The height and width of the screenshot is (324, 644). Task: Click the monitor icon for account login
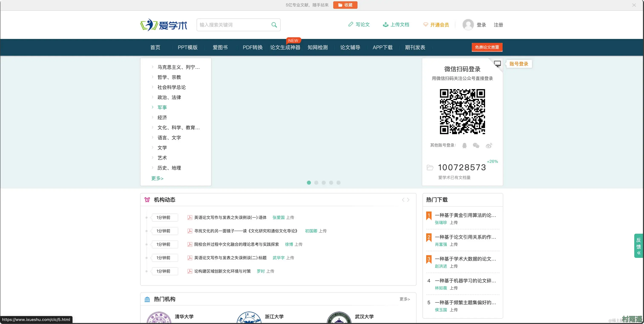pyautogui.click(x=497, y=64)
